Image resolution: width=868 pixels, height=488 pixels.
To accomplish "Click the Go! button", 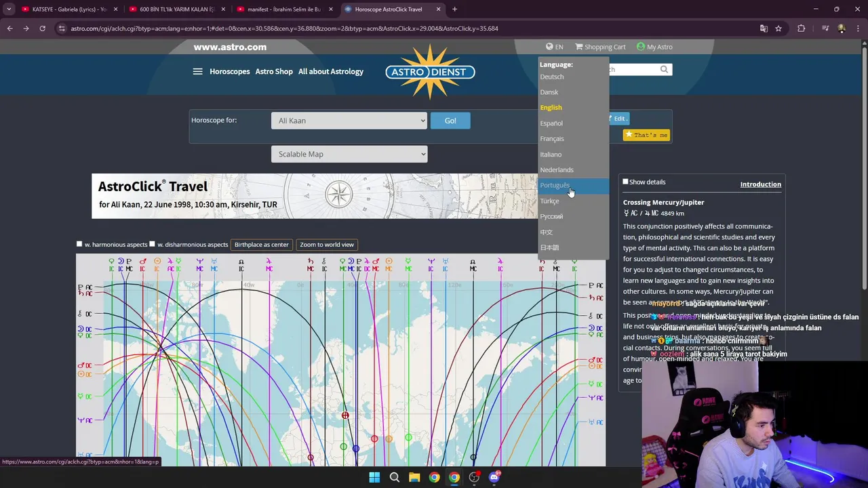I will [x=450, y=121].
